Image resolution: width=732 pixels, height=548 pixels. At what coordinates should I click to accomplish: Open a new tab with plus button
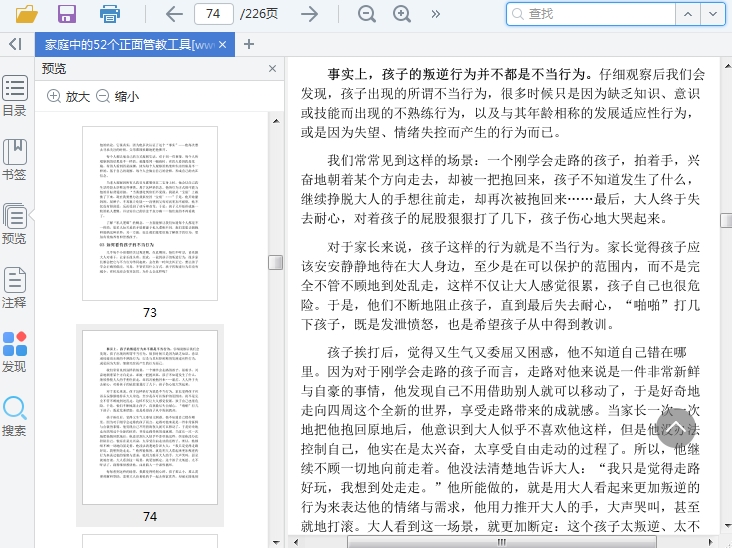click(x=249, y=44)
